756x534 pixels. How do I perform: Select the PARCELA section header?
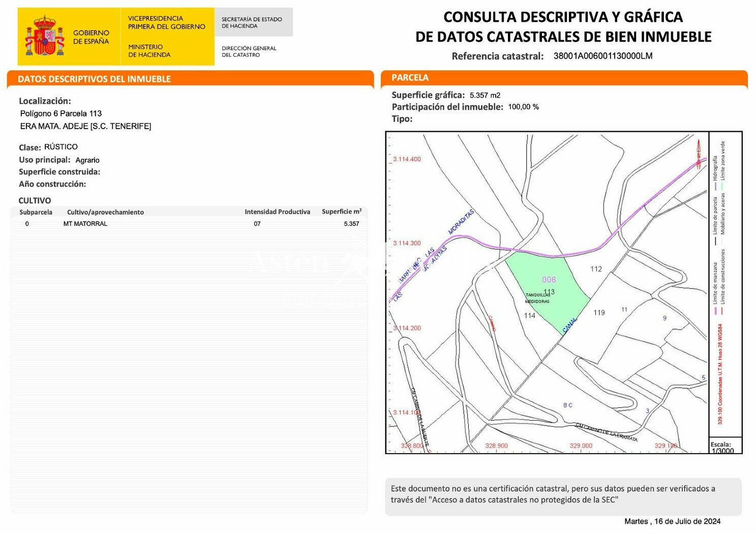[x=564, y=78]
